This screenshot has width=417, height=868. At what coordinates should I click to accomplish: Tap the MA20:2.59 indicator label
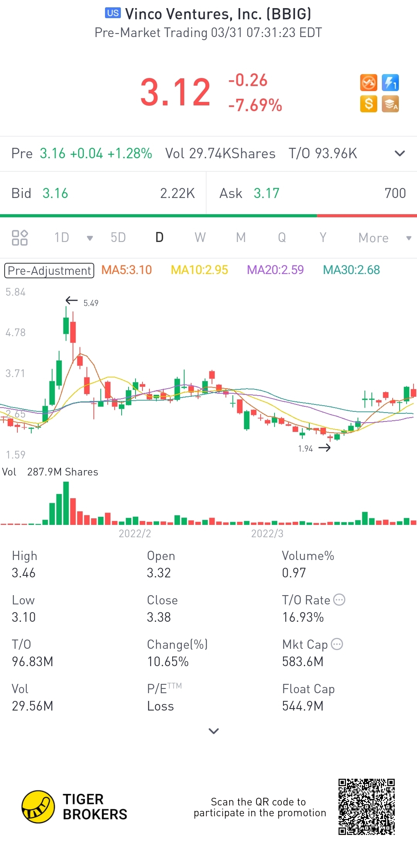pyautogui.click(x=275, y=270)
